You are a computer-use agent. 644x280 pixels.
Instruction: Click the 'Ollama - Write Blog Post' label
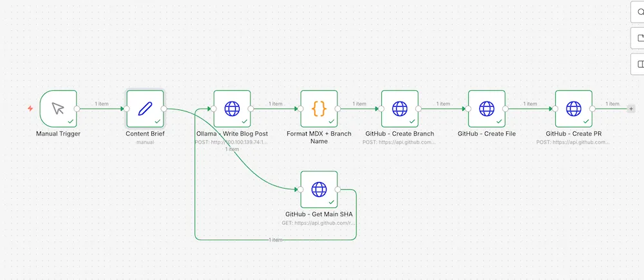pos(232,133)
